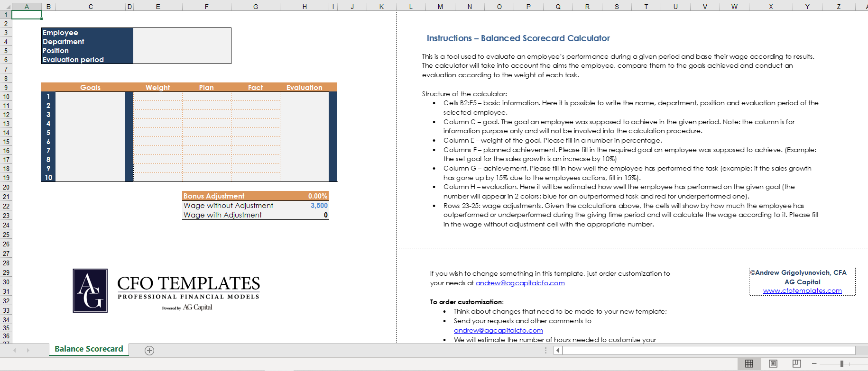Switch to Page Layout view
The height and width of the screenshot is (371, 868).
[773, 363]
